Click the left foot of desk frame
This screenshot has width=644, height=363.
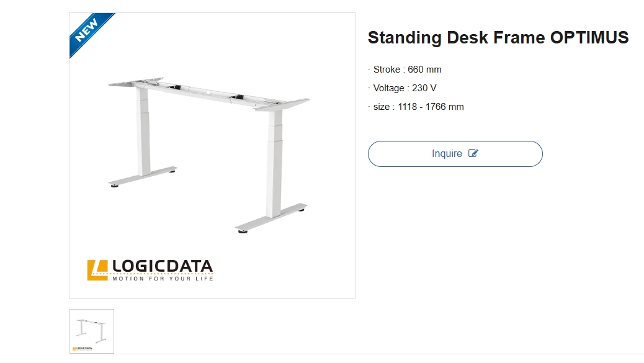tap(143, 176)
